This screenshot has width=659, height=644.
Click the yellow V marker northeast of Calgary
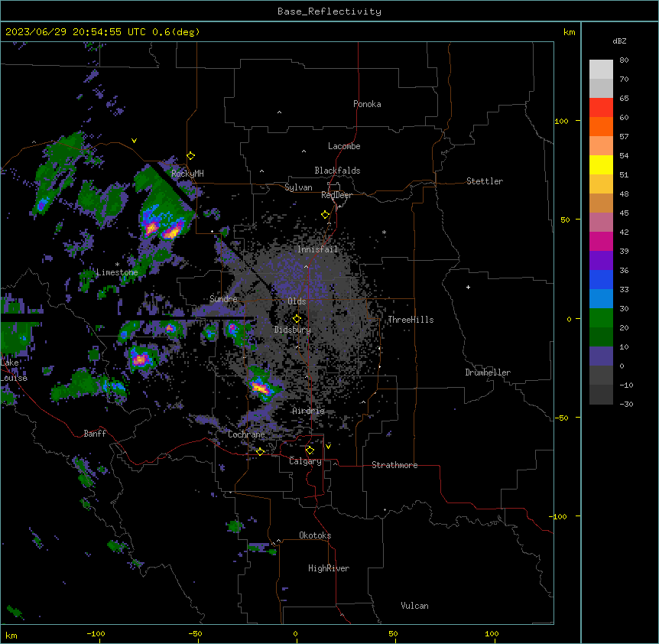(x=328, y=447)
